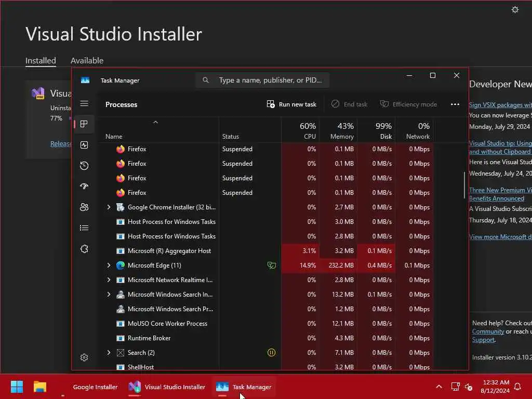Open Startup apps icon in sidebar

(84, 187)
